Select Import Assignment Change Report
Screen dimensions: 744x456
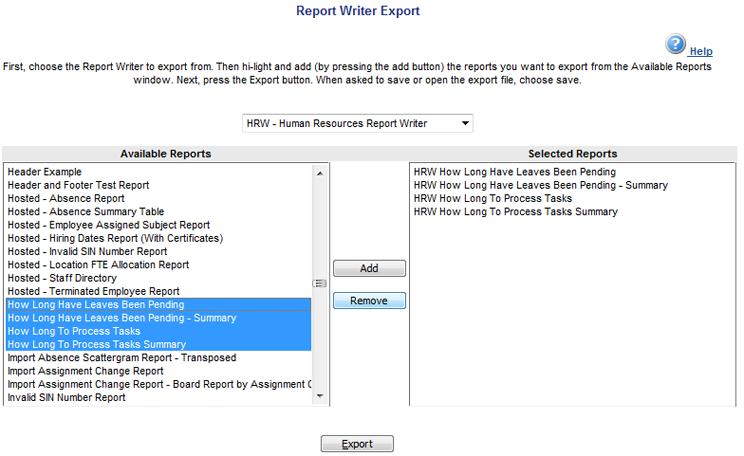tap(85, 371)
